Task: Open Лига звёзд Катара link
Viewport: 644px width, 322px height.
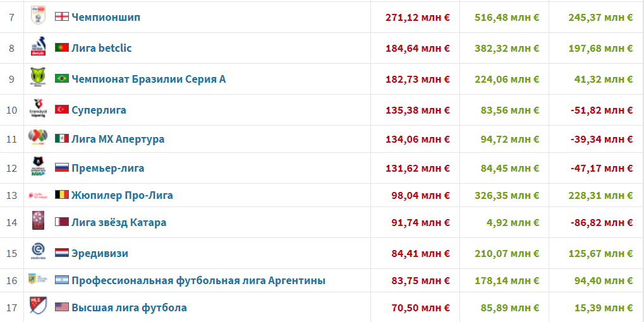Action: 119,222
